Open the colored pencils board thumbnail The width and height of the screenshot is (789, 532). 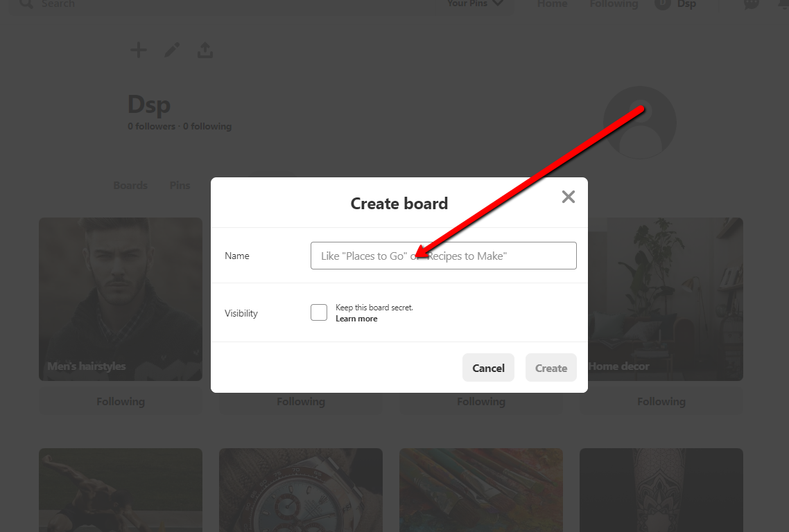[x=481, y=490]
